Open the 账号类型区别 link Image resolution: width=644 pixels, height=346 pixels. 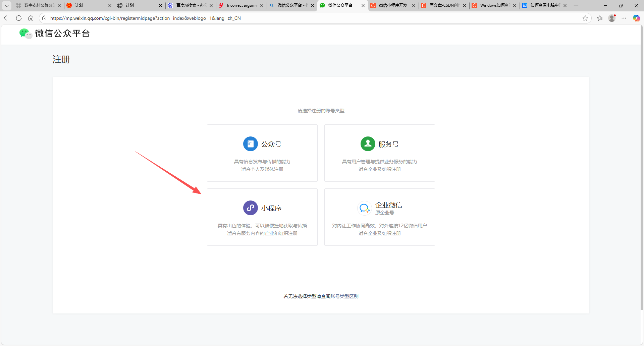[x=344, y=296]
